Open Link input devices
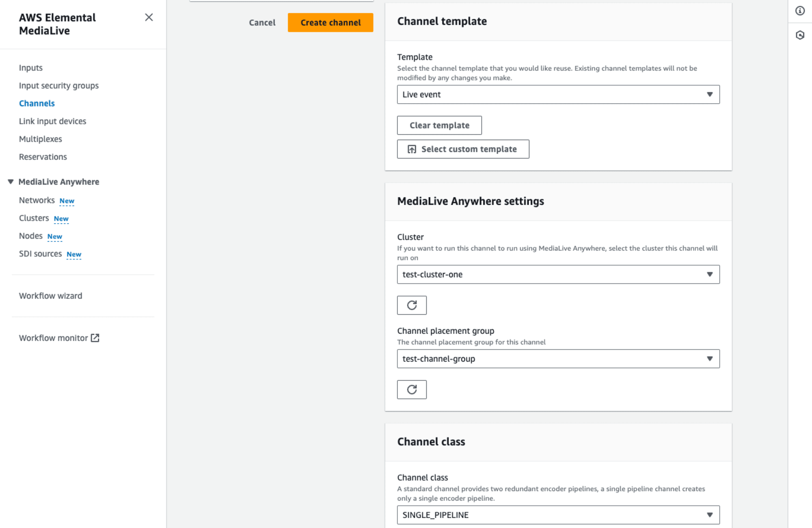The height and width of the screenshot is (528, 812). 53,121
